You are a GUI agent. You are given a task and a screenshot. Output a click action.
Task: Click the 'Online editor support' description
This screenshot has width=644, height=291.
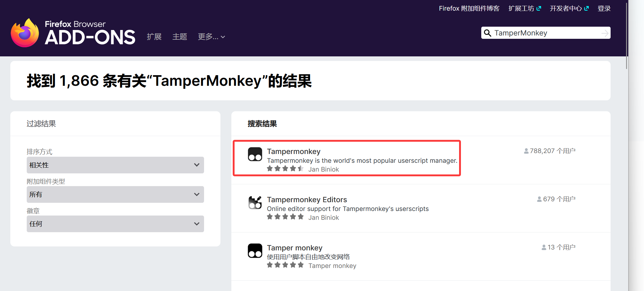tap(348, 209)
